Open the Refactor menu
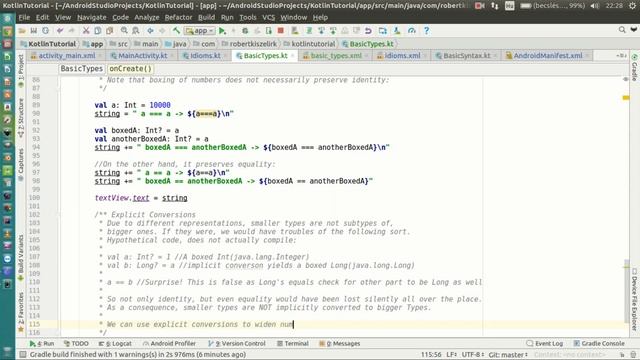Screen dimensions: 640x360 178,18
